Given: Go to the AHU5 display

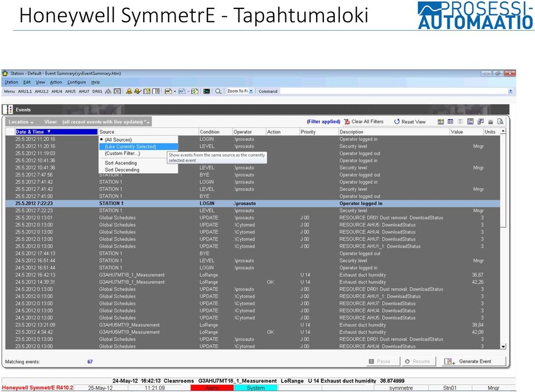Looking at the screenshot, I should pos(70,91).
